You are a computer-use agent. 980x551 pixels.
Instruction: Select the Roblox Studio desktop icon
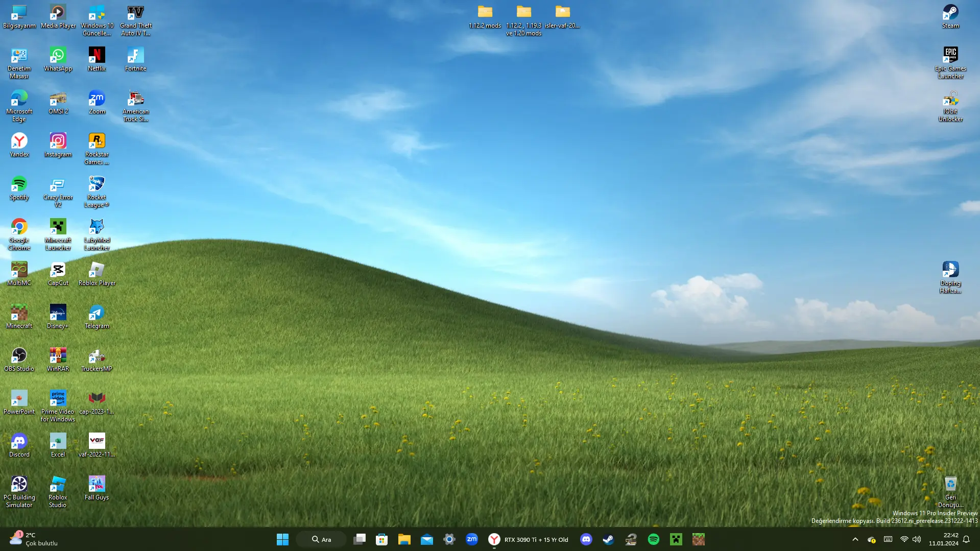(58, 492)
